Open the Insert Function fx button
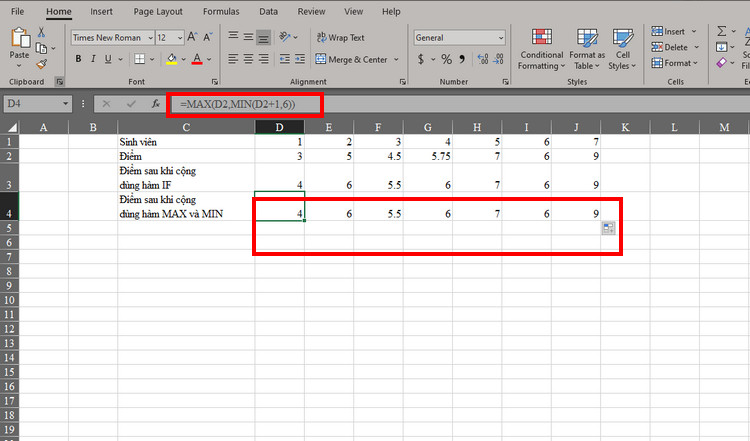Image resolution: width=750 pixels, height=441 pixels. click(155, 103)
